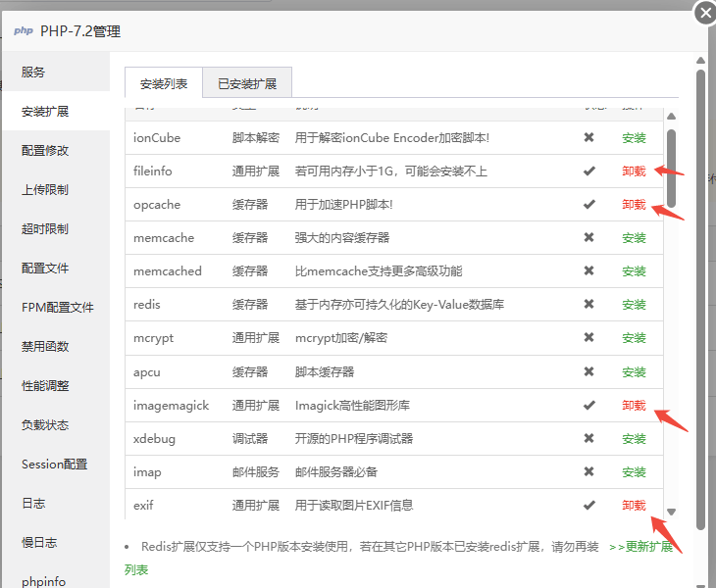716x588 pixels.
Task: Go to 性能调整 section
Action: click(45, 385)
